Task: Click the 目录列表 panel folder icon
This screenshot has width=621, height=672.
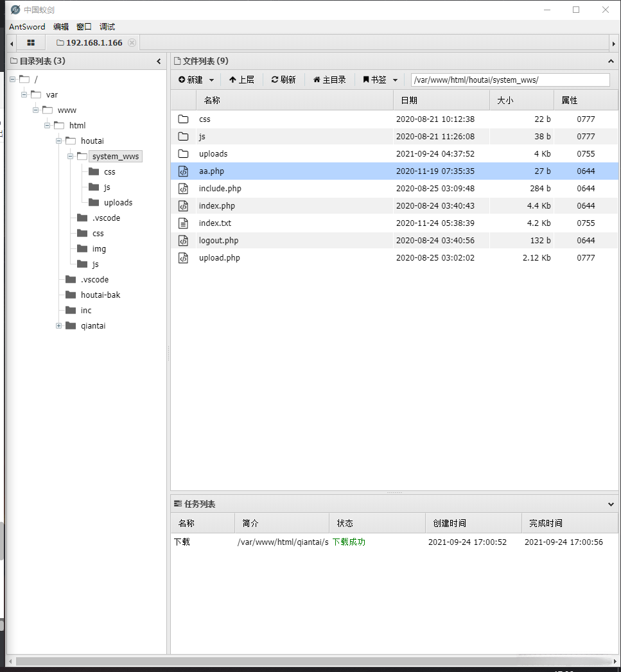Action: pos(13,61)
